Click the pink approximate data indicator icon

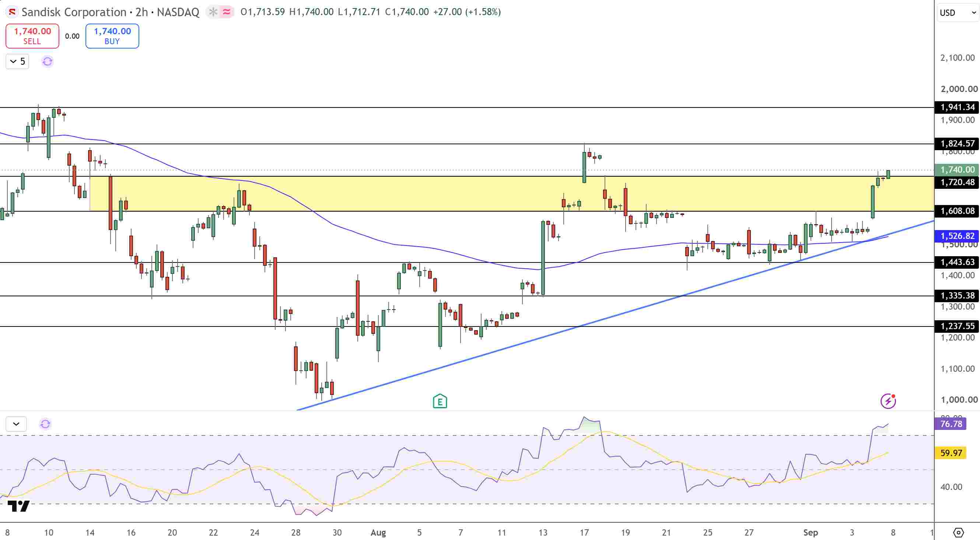click(x=227, y=12)
